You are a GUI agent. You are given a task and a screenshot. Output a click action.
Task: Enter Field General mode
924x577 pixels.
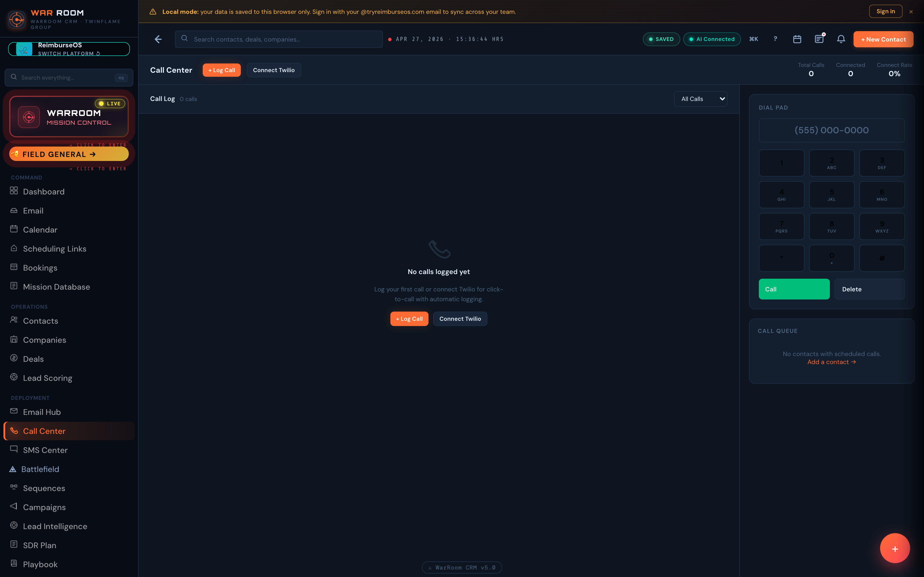69,154
